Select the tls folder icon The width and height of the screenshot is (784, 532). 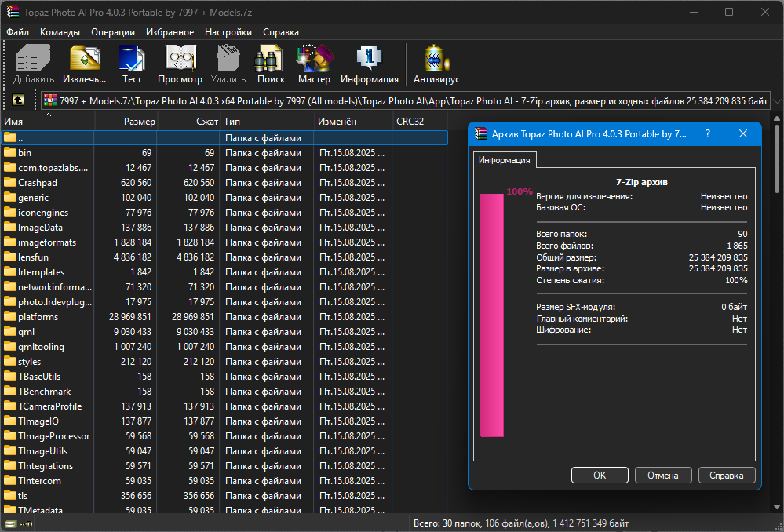point(10,495)
